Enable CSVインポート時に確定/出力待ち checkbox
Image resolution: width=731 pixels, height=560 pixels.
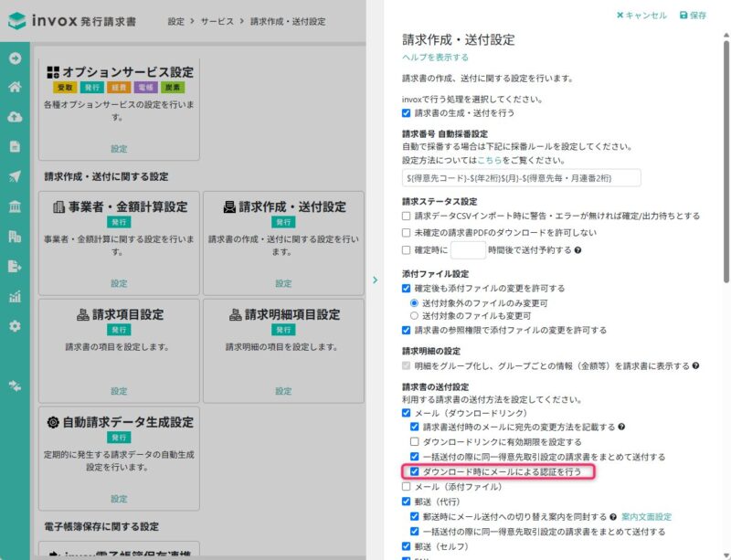point(406,216)
